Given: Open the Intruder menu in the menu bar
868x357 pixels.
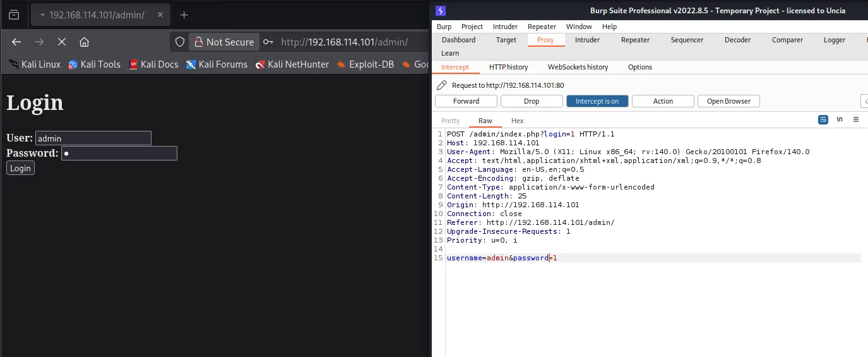Looking at the screenshot, I should pos(505,27).
